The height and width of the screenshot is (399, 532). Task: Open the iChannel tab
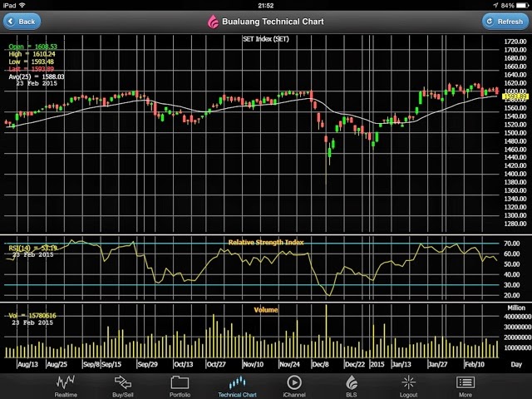tap(294, 387)
